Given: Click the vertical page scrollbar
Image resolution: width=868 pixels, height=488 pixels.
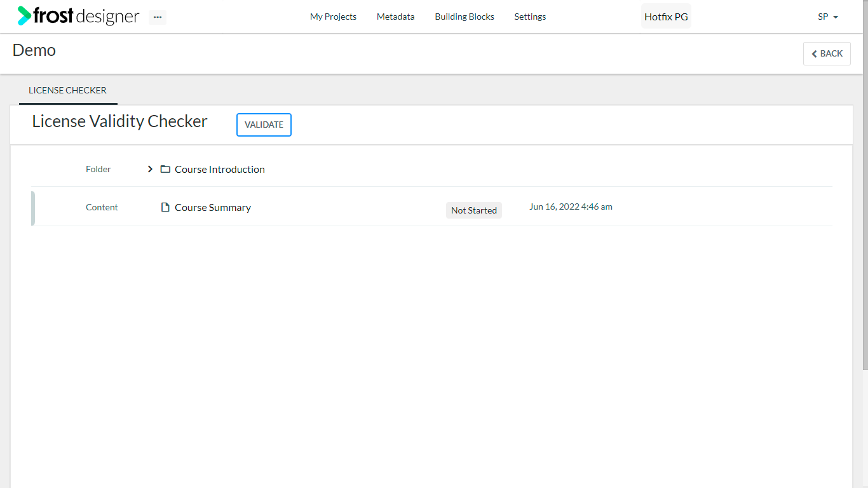Looking at the screenshot, I should 865,184.
